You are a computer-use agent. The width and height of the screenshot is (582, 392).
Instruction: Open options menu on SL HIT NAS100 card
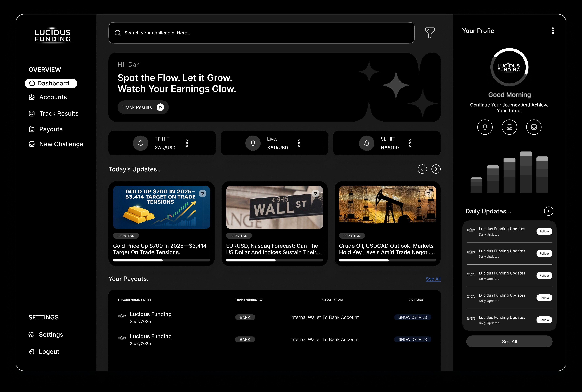tap(410, 143)
